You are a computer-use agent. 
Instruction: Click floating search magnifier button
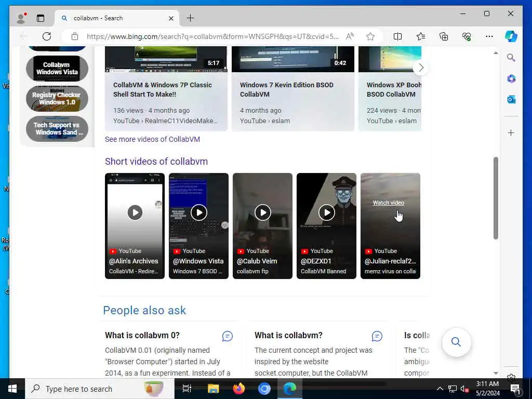tap(456, 342)
